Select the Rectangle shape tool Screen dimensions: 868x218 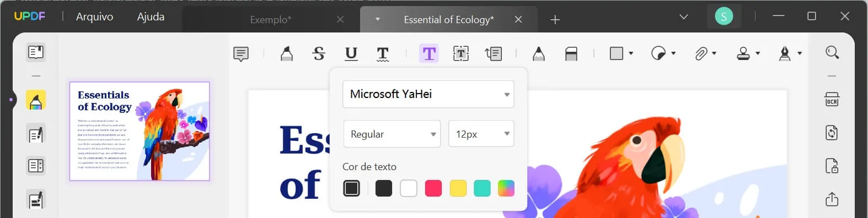coord(617,53)
